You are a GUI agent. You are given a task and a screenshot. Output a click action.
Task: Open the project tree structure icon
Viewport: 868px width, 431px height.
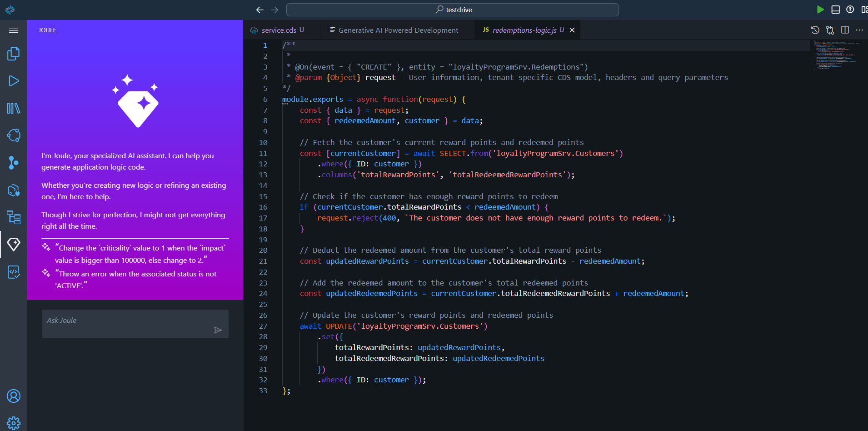coord(14,217)
